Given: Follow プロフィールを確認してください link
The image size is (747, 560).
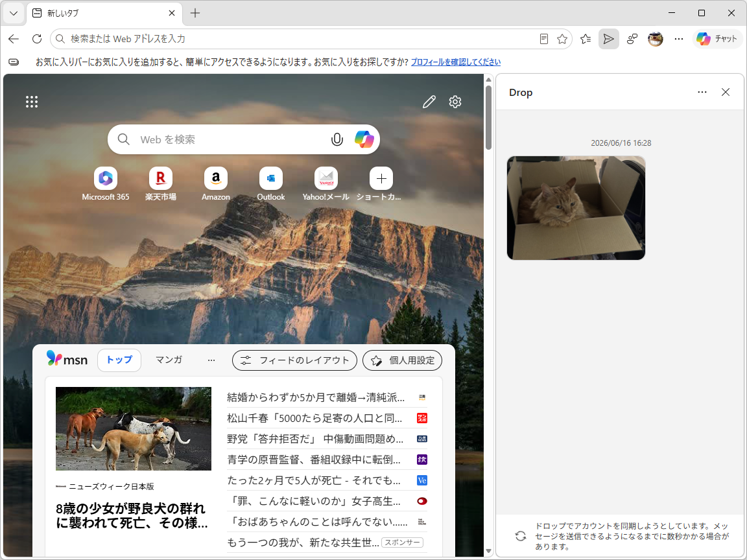Looking at the screenshot, I should 456,62.
